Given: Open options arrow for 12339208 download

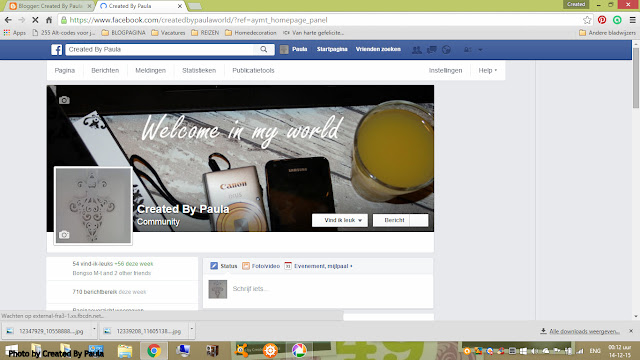Looking at the screenshot, I should coord(191,329).
